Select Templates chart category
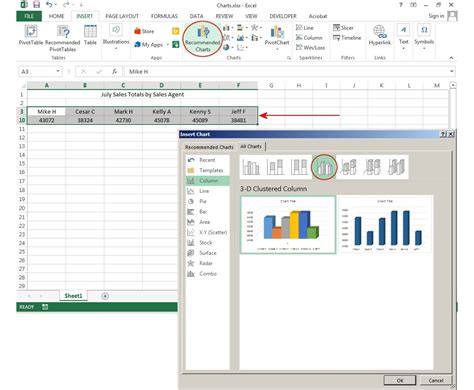 [207, 170]
